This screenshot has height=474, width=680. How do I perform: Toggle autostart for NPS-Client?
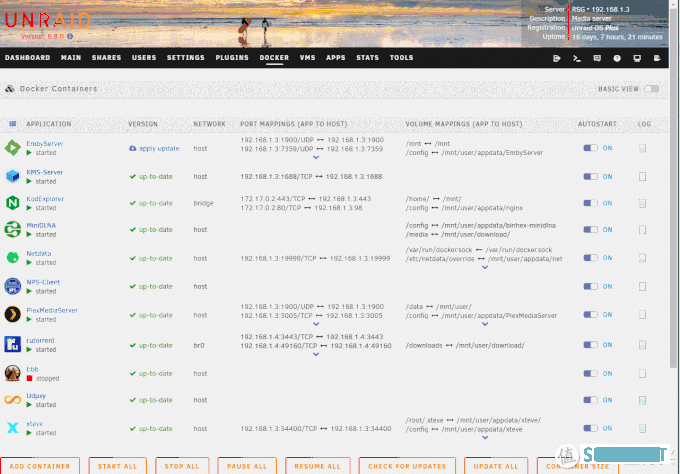590,286
